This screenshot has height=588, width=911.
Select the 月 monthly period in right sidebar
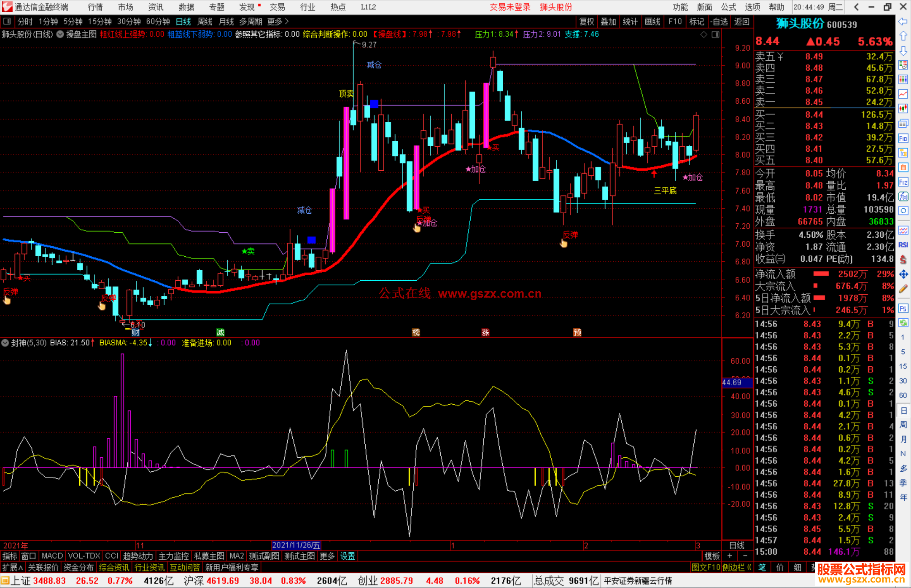[903, 439]
